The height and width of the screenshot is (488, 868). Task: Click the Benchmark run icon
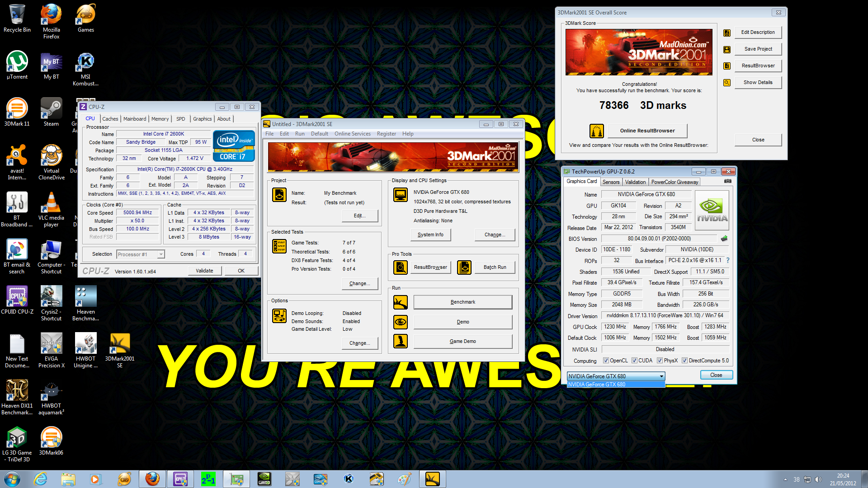[401, 302]
